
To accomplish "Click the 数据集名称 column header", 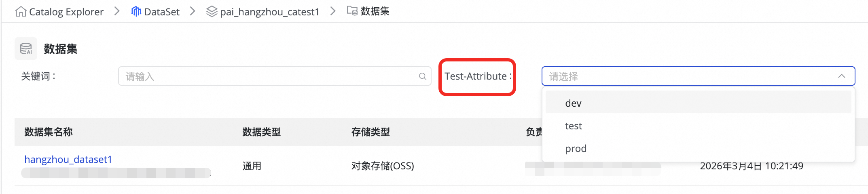I will point(49,132).
